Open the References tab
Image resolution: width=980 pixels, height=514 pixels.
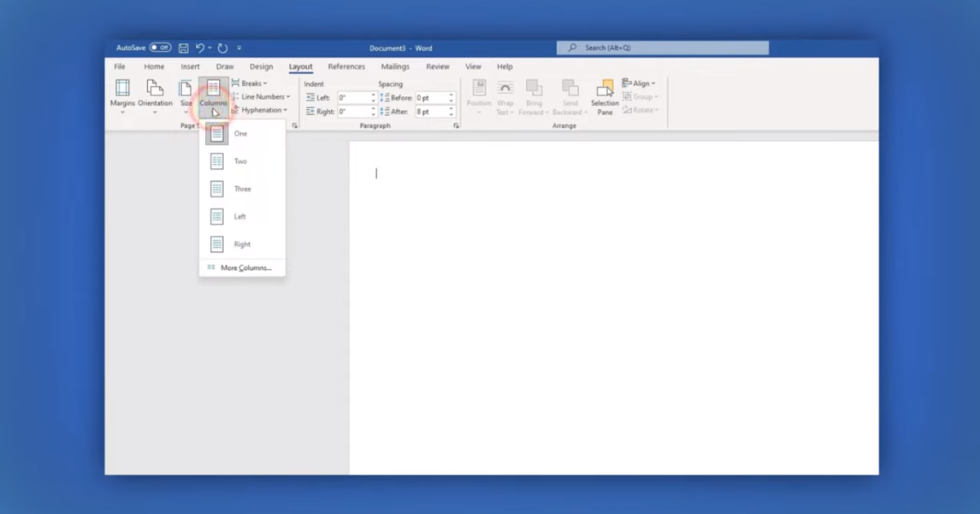point(346,67)
